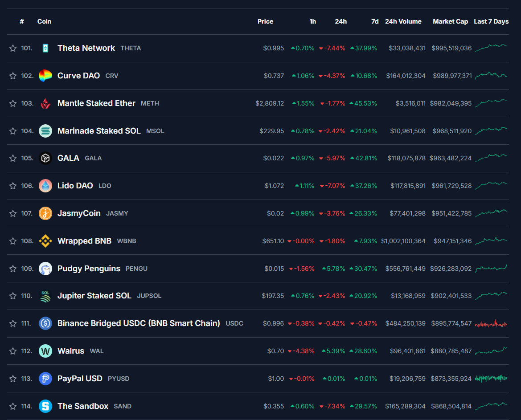The width and height of the screenshot is (521, 420).
Task: Click GALA 24h volume $118,075,878
Action: (406, 159)
